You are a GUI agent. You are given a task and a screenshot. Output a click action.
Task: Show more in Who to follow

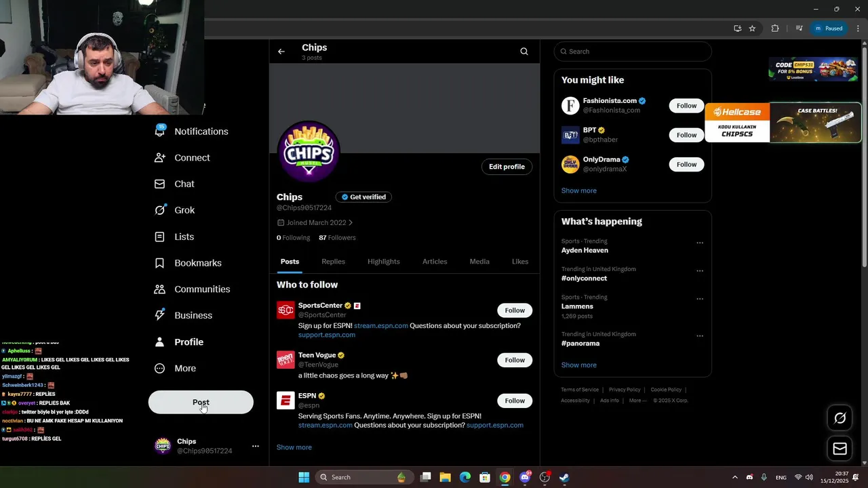(294, 447)
